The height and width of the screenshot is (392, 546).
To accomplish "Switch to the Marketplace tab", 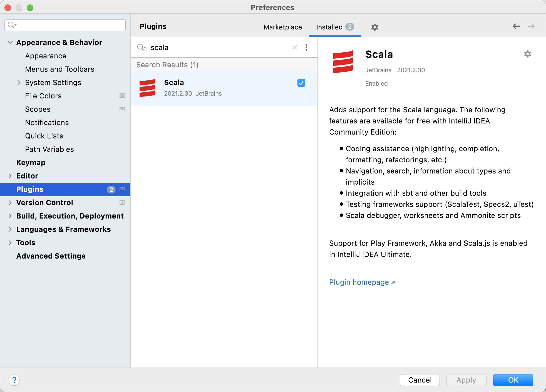I will [283, 27].
